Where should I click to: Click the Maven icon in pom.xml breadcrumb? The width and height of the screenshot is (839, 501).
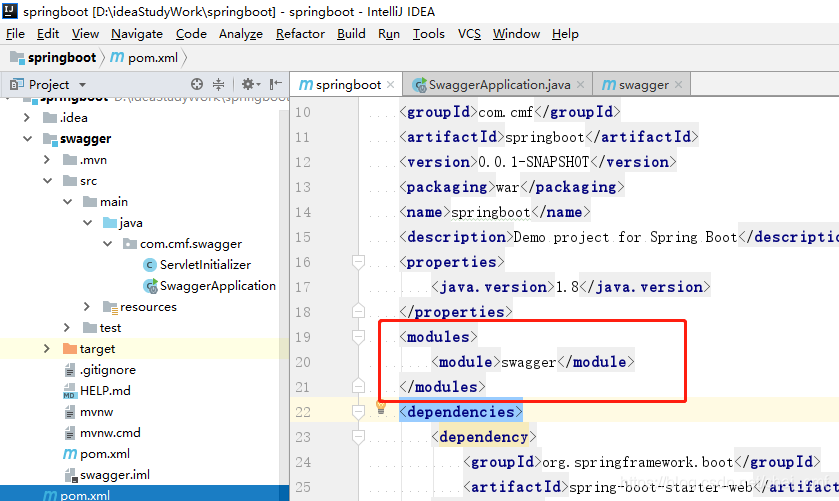click(117, 57)
